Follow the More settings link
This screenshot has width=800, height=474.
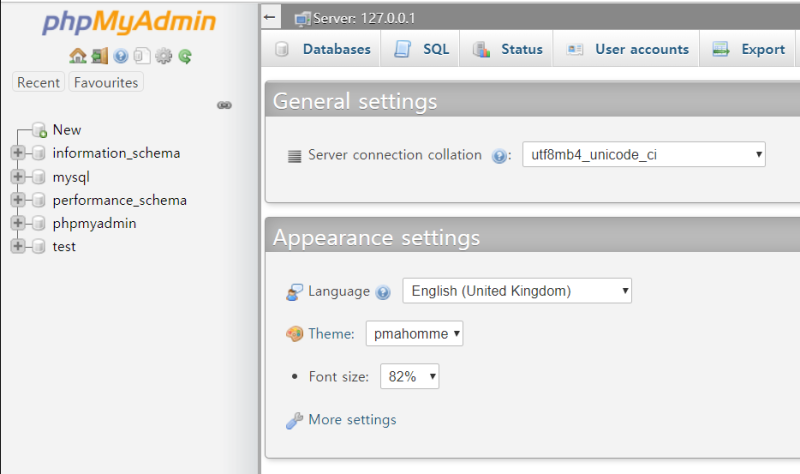coord(352,419)
